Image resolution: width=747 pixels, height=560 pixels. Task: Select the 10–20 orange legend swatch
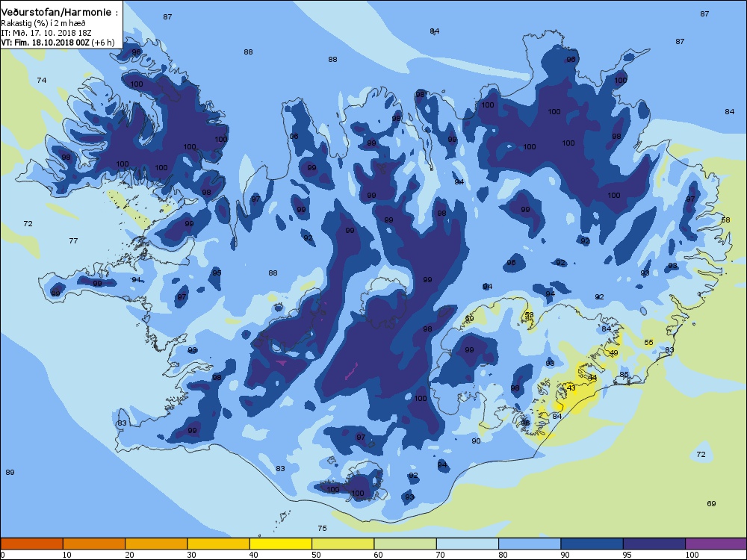pyautogui.click(x=94, y=544)
